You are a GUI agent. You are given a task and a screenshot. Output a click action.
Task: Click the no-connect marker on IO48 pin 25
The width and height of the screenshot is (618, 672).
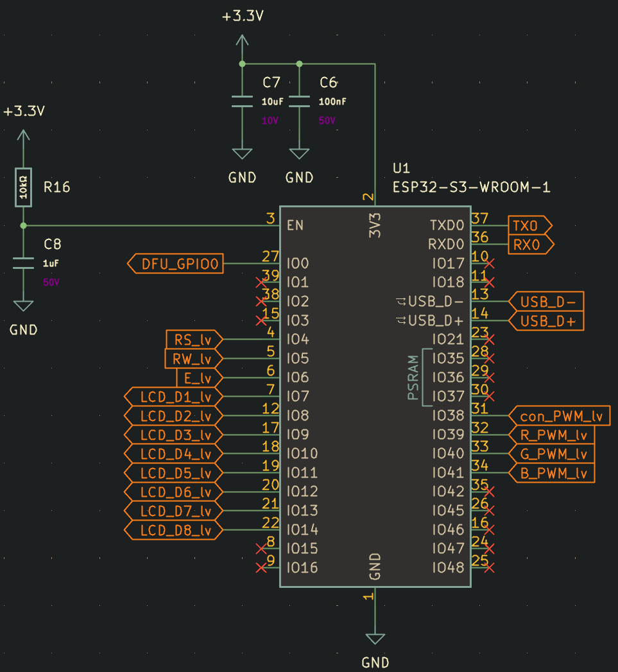[x=490, y=568]
